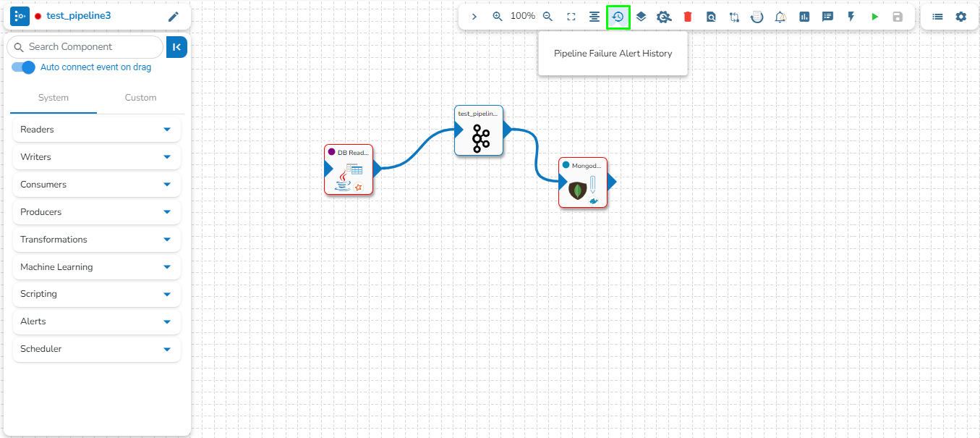This screenshot has height=438, width=980.
Task: Toggle Auto connect event on drag
Action: pyautogui.click(x=23, y=67)
